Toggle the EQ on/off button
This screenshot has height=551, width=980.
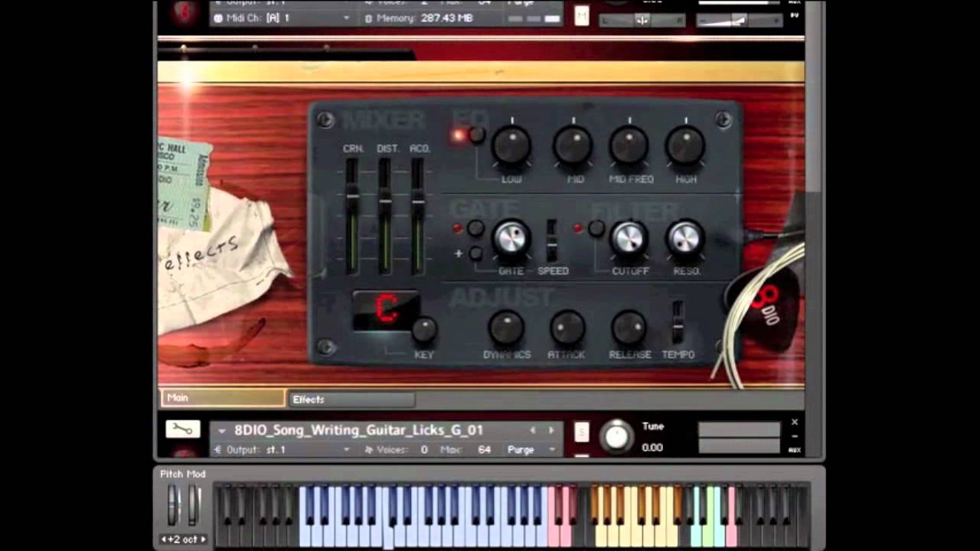pos(477,135)
